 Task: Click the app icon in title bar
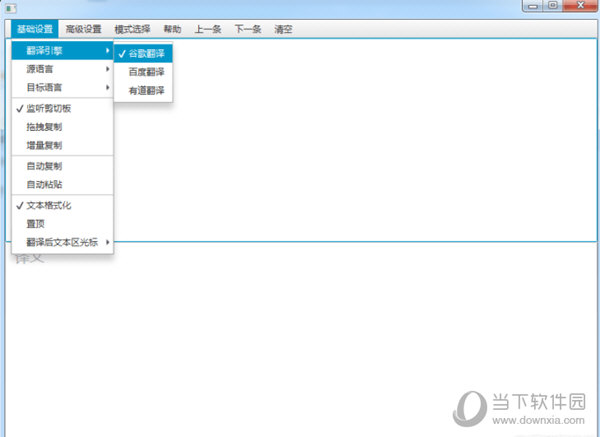11,8
